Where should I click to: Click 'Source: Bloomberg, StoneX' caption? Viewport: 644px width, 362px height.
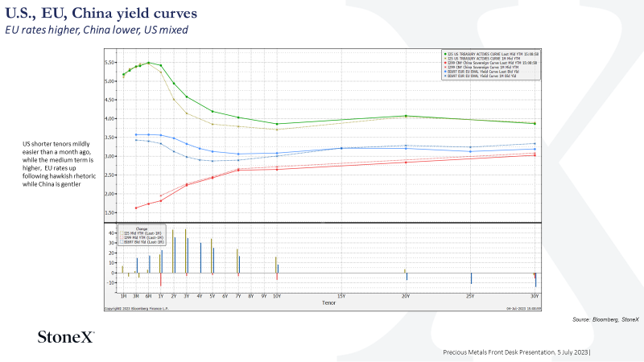pos(606,319)
